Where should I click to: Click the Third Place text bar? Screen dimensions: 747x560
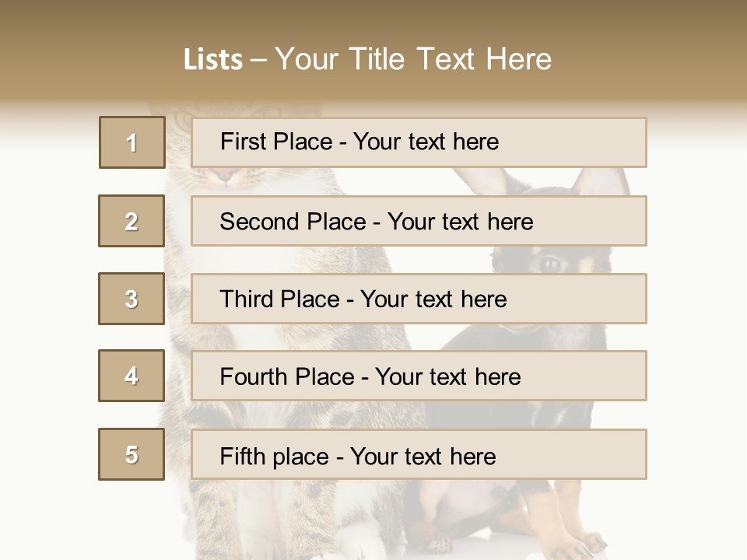[x=419, y=299]
